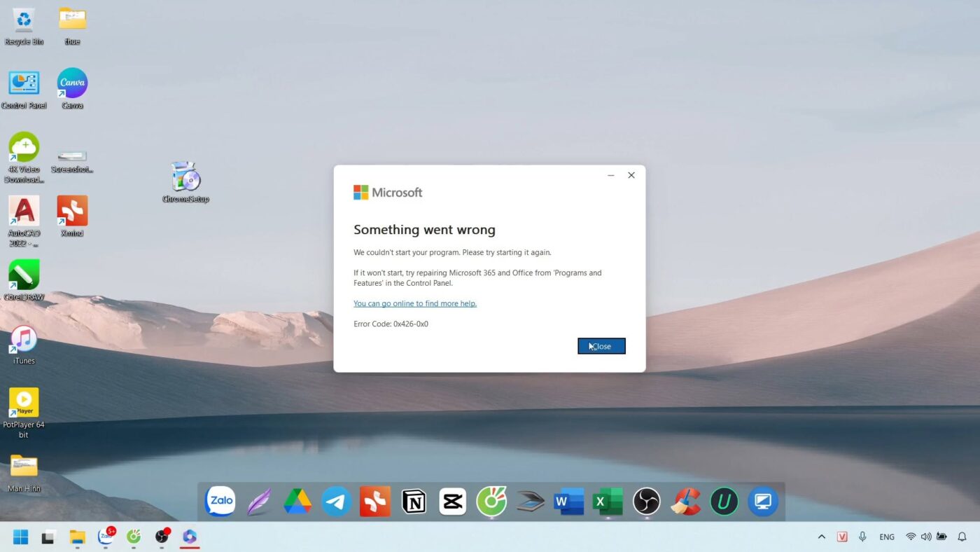
Task: Click the microphone tray icon
Action: [x=862, y=537]
